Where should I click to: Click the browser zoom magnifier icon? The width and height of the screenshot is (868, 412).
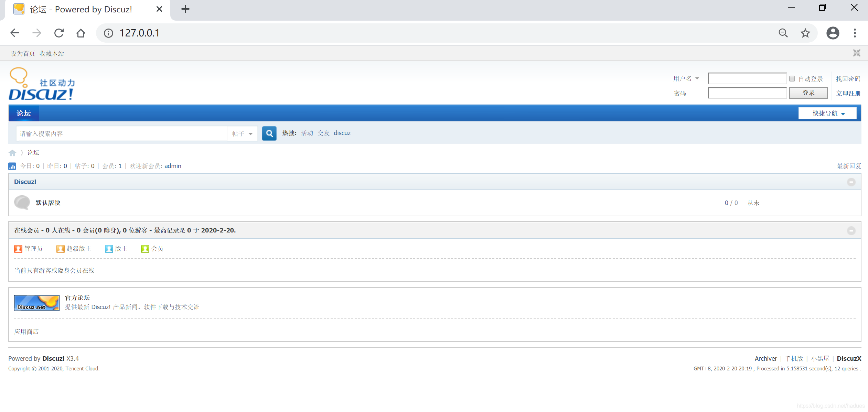point(783,33)
